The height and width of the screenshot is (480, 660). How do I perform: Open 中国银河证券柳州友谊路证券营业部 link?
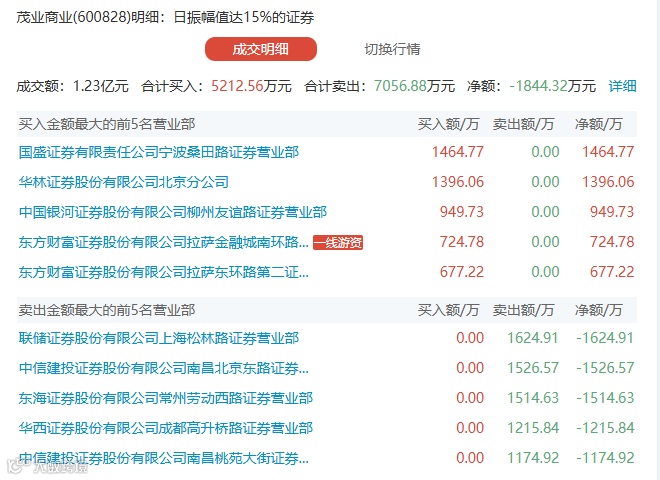coord(173,212)
